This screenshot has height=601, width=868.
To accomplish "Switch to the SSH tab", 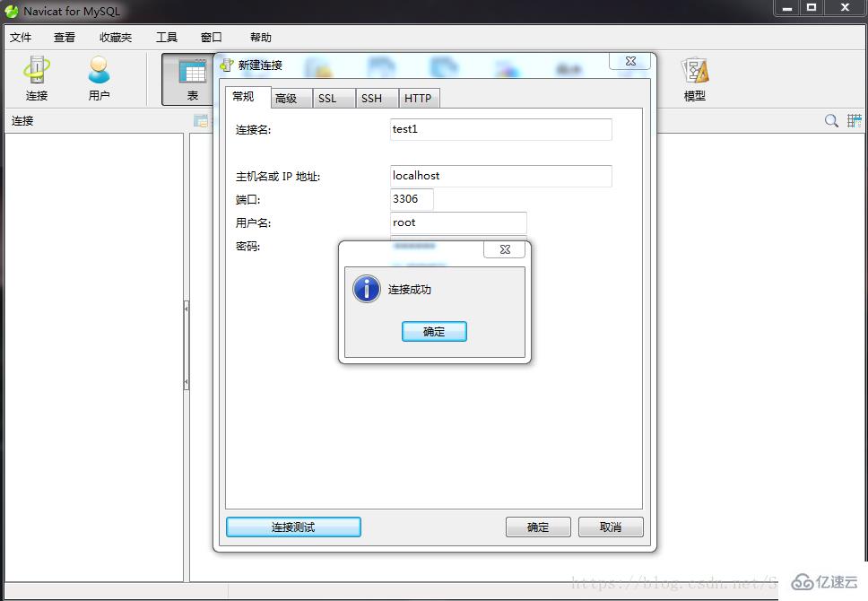I will [x=374, y=98].
